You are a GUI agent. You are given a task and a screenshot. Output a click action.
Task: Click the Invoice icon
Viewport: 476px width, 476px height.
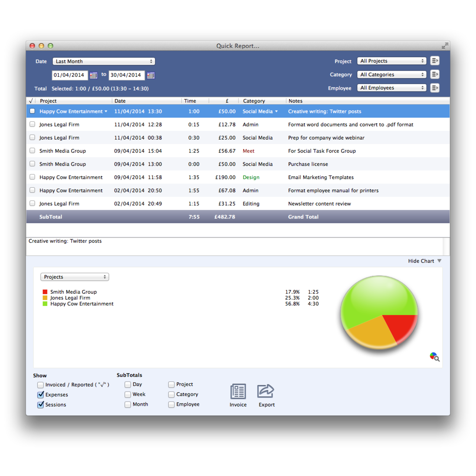(238, 391)
